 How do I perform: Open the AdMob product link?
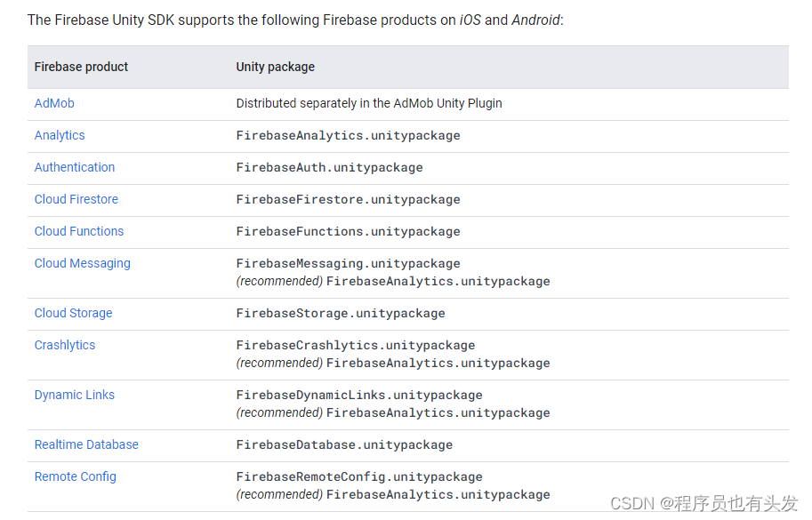[54, 103]
